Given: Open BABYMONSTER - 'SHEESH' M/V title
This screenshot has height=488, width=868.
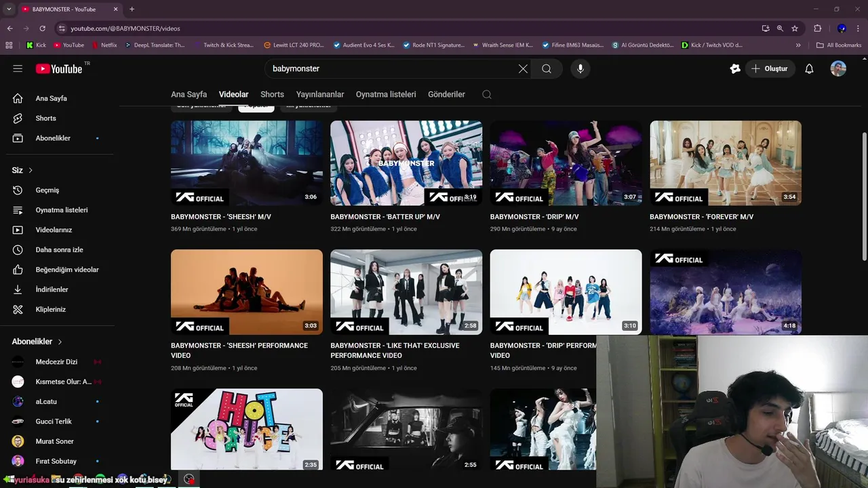Looking at the screenshot, I should point(221,217).
